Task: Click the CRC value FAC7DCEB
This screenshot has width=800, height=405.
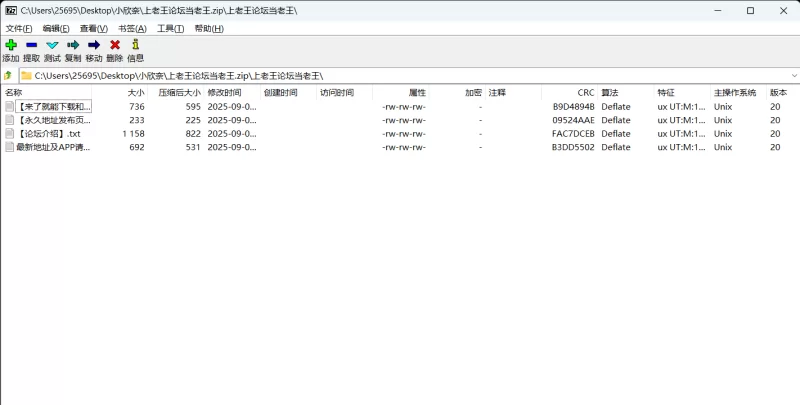Action: coord(573,134)
